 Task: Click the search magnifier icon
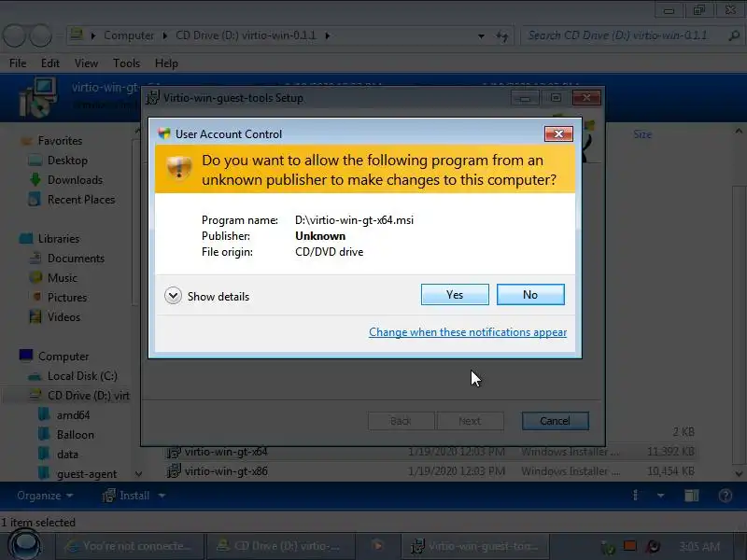pyautogui.click(x=734, y=35)
